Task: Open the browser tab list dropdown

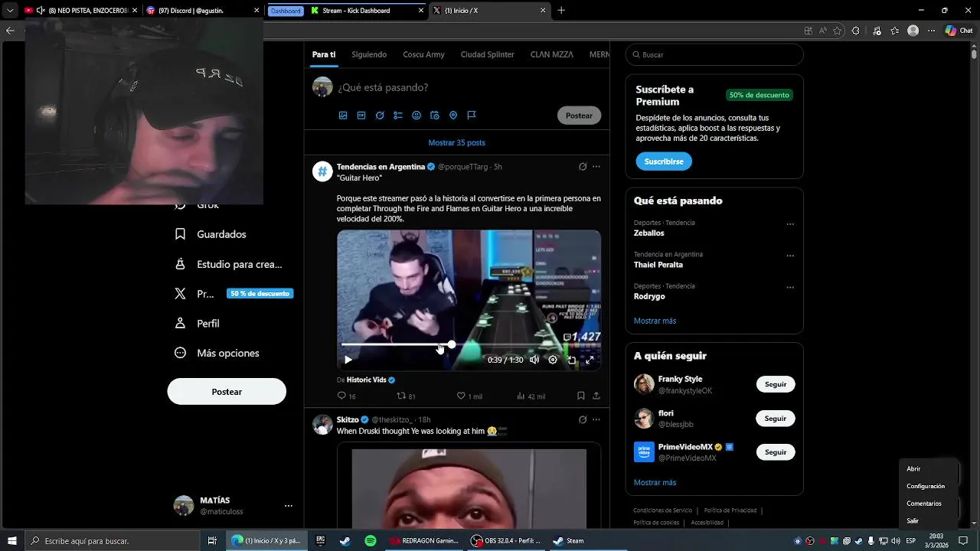Action: tap(10, 11)
